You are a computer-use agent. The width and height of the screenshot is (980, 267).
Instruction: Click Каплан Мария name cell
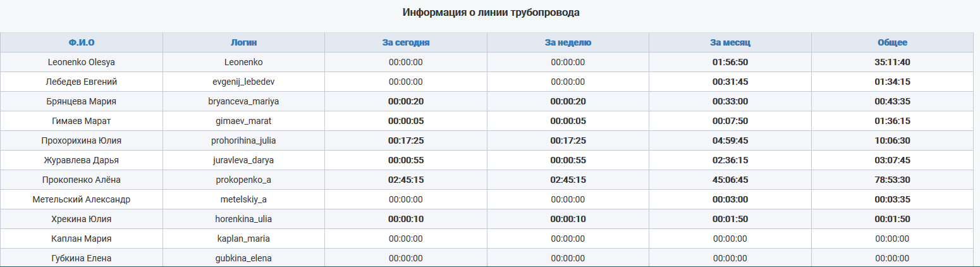(x=82, y=239)
